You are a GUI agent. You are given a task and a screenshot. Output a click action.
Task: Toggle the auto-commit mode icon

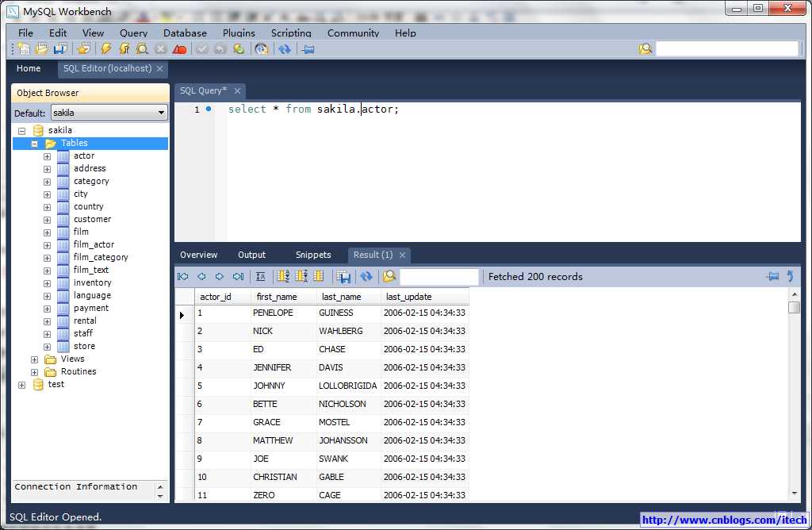pyautogui.click(x=239, y=49)
